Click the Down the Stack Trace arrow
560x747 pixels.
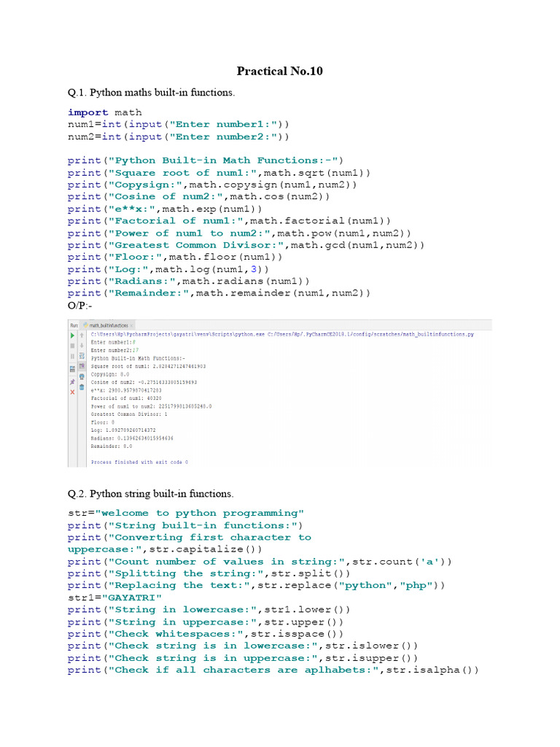pyautogui.click(x=82, y=345)
